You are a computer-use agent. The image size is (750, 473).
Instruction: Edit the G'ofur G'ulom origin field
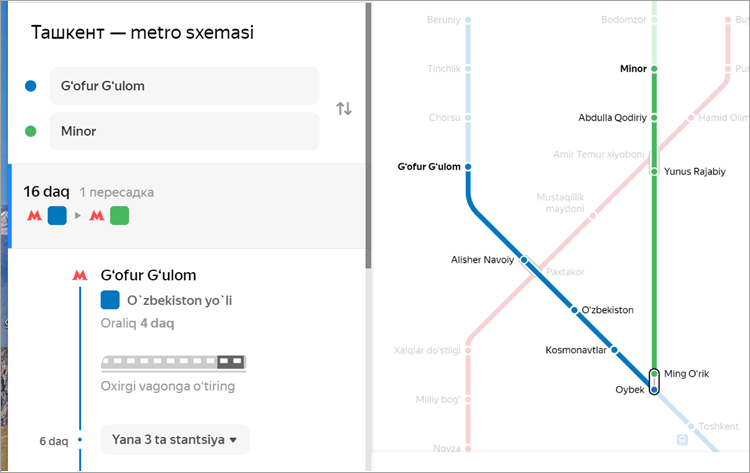coord(184,86)
